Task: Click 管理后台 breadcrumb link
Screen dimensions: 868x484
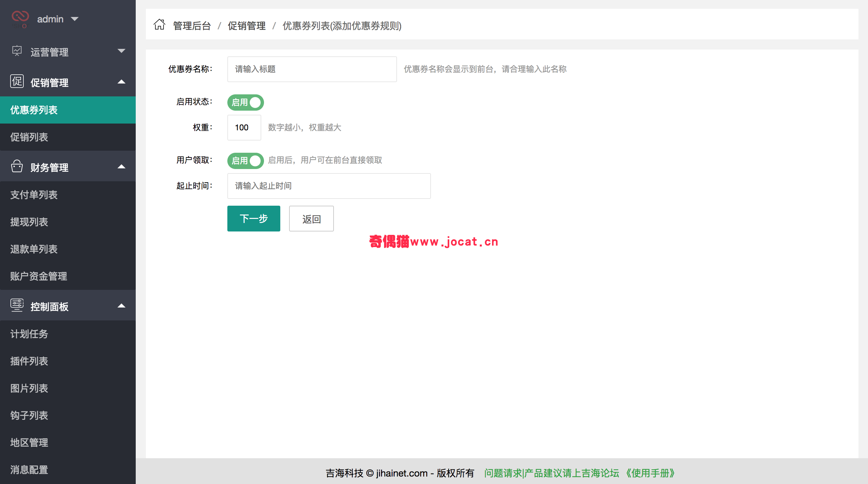Action: coord(192,26)
